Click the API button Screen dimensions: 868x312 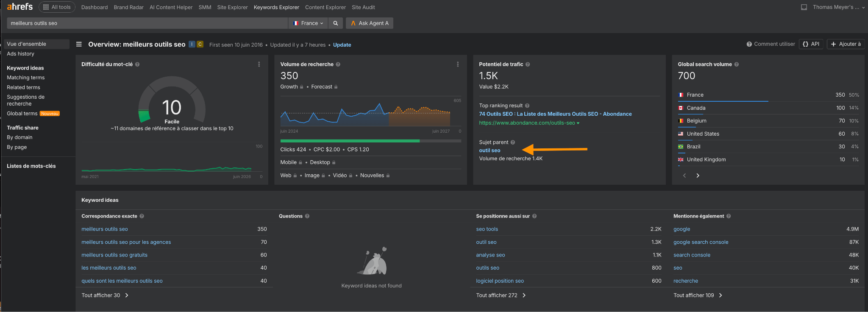coord(811,44)
